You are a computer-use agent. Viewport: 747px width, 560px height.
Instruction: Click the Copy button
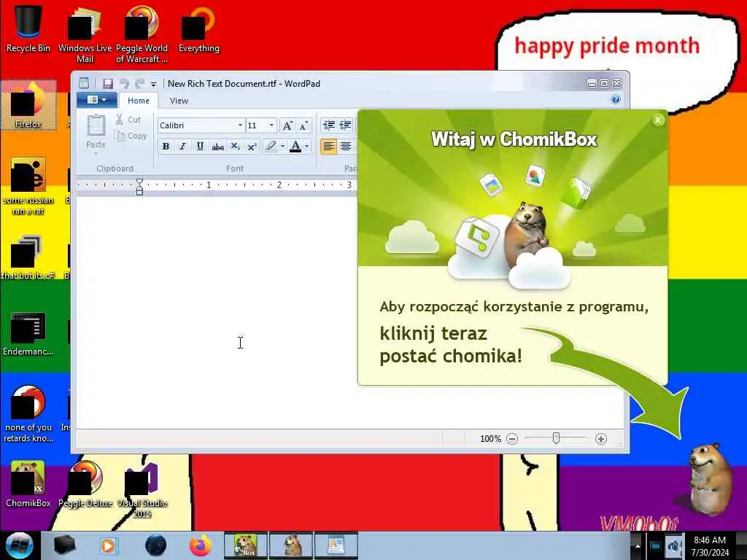point(131,136)
